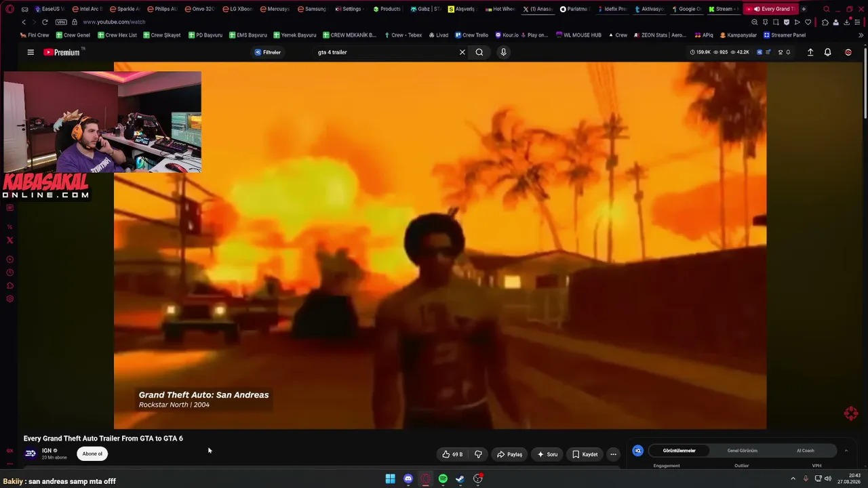Share the video via Paylaş
Screen dimensions: 868x488
click(x=509, y=454)
